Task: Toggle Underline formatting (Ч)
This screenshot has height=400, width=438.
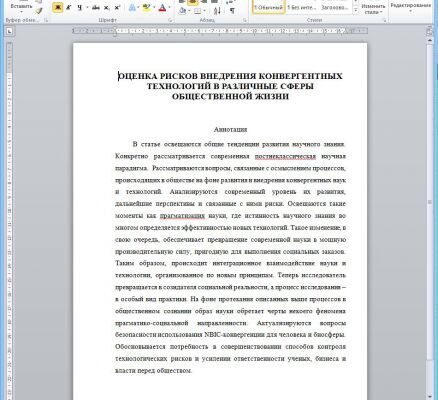Action: (x=79, y=8)
